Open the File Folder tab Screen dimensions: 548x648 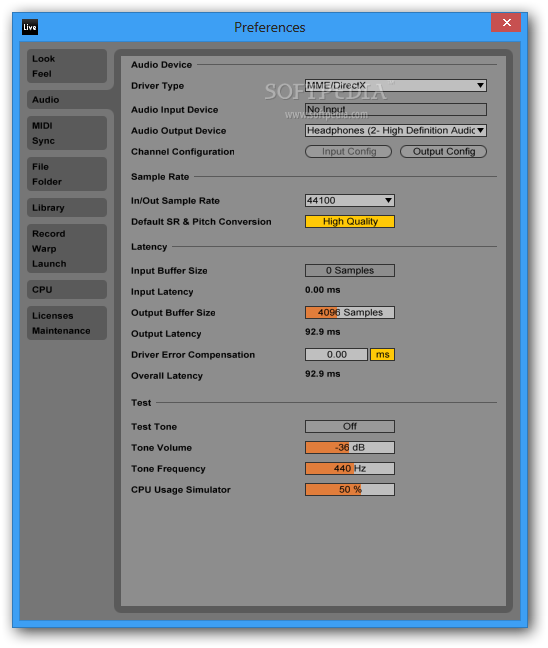pos(67,174)
